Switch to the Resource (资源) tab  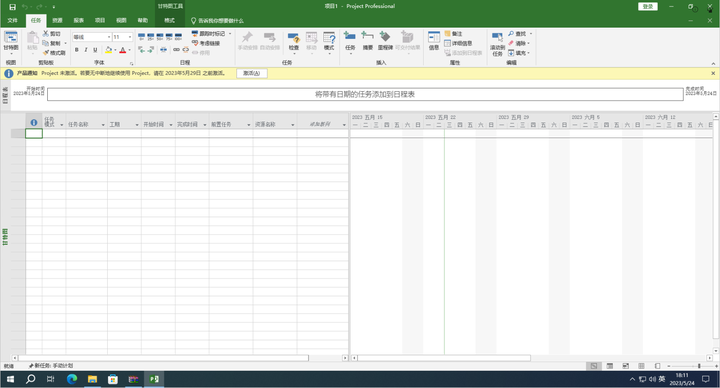(x=57, y=20)
